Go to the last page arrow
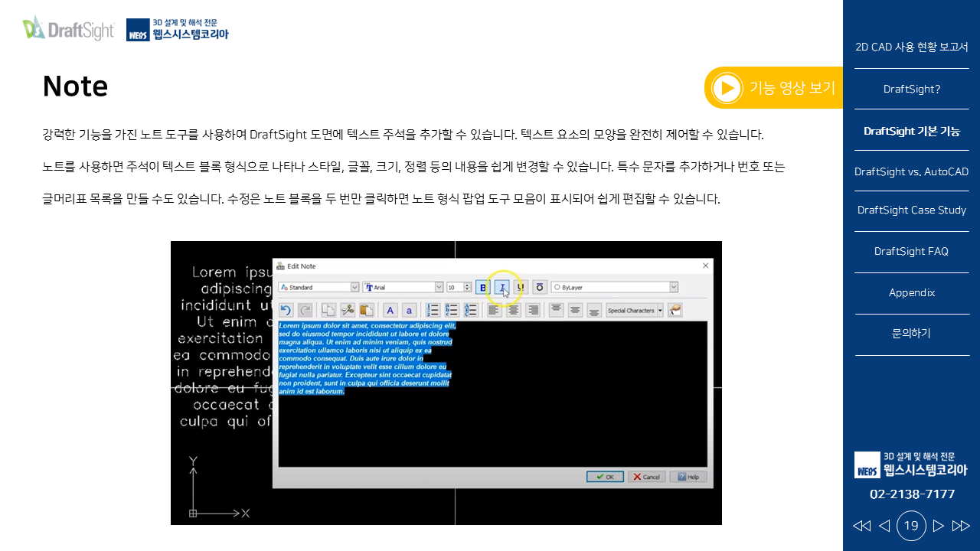This screenshot has width=980, height=551. pos(961,526)
